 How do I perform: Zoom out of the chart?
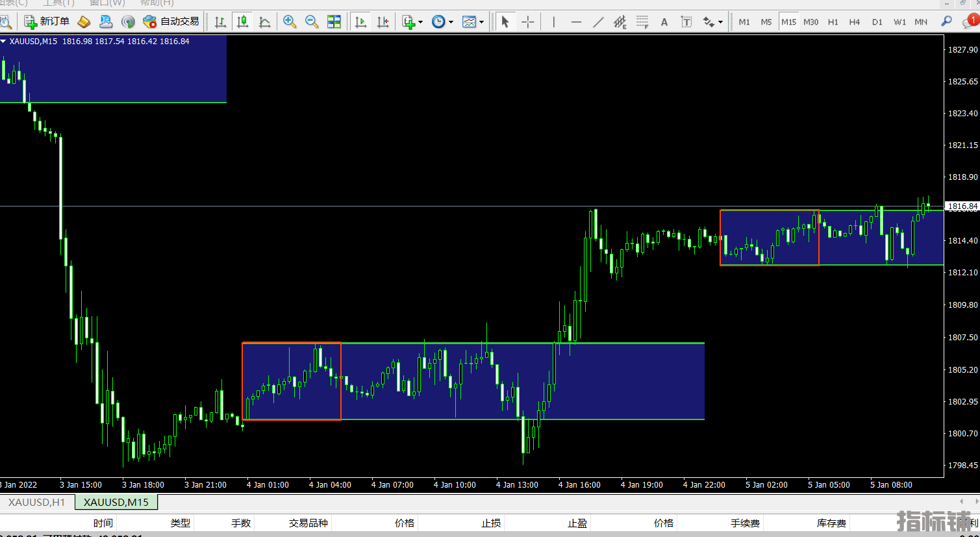[312, 21]
